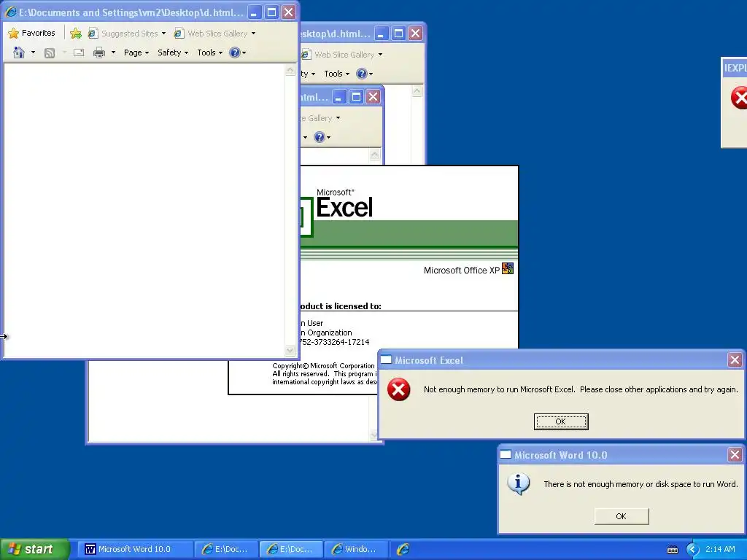Screen dimensions: 747x560
Task: Close the Microsoft Excel error dialog
Action: click(735, 360)
